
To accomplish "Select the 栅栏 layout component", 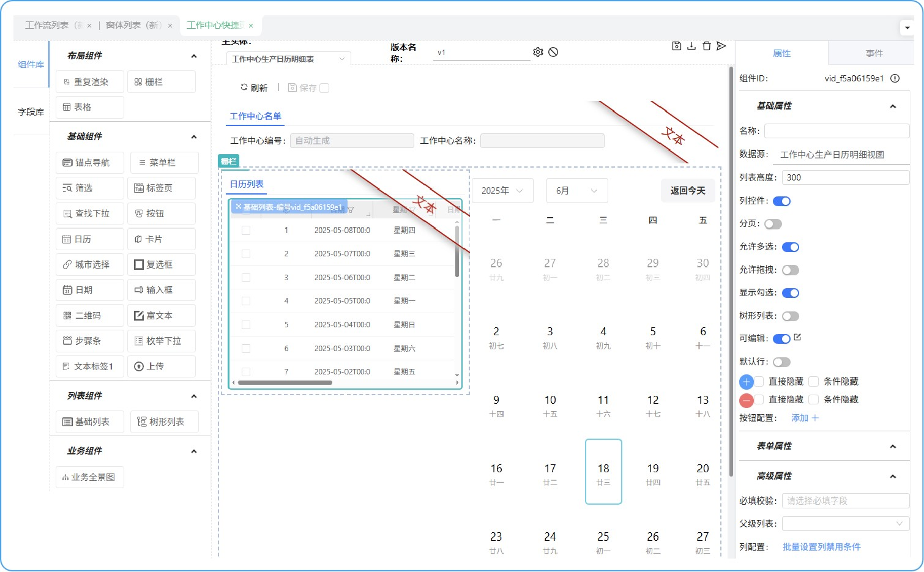I will coord(162,82).
